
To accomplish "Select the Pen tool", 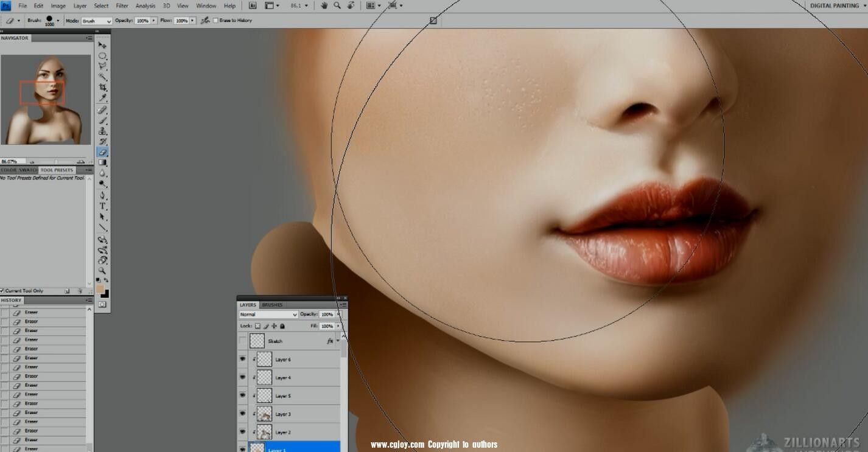I will tap(102, 196).
